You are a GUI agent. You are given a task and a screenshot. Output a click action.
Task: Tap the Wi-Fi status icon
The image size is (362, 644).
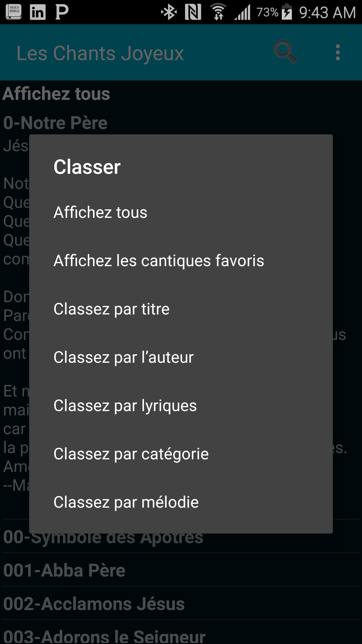point(218,12)
